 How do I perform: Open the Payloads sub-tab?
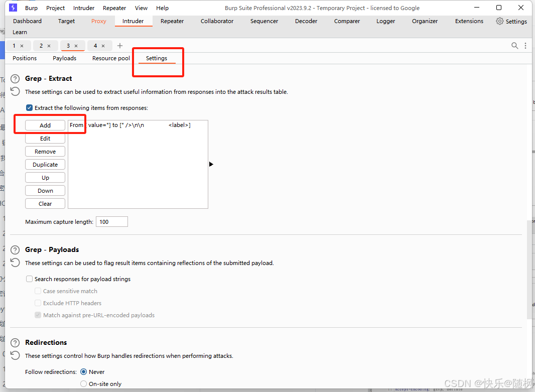coord(64,58)
